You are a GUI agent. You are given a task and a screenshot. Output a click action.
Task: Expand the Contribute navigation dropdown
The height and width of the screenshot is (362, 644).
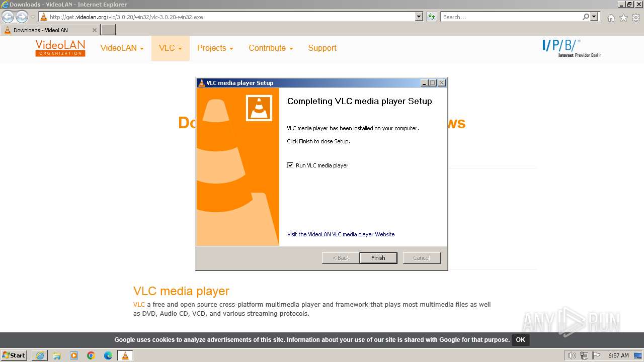(x=271, y=48)
